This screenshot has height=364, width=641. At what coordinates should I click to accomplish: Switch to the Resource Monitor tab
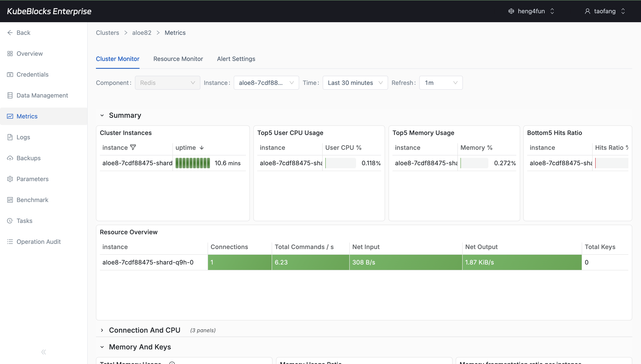[178, 59]
